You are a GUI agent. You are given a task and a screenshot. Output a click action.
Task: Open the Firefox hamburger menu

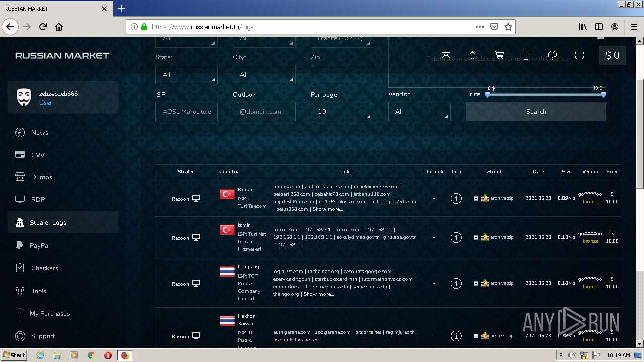[x=634, y=27]
